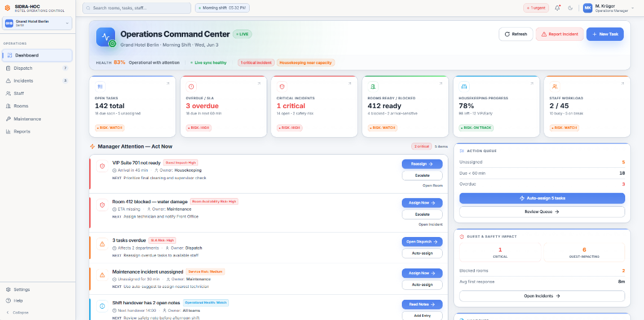Auto-assign the 3 overdue tasks
This screenshot has height=320, width=644.
click(x=422, y=253)
